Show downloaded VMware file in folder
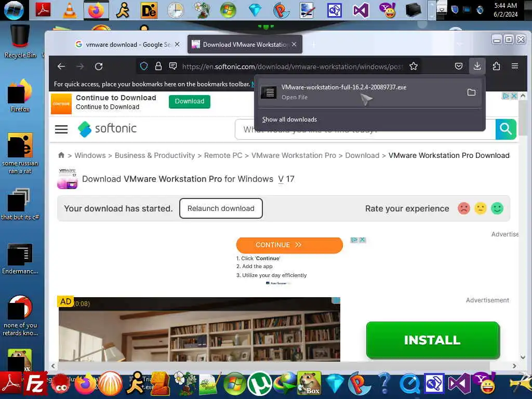The image size is (532, 399). [471, 92]
